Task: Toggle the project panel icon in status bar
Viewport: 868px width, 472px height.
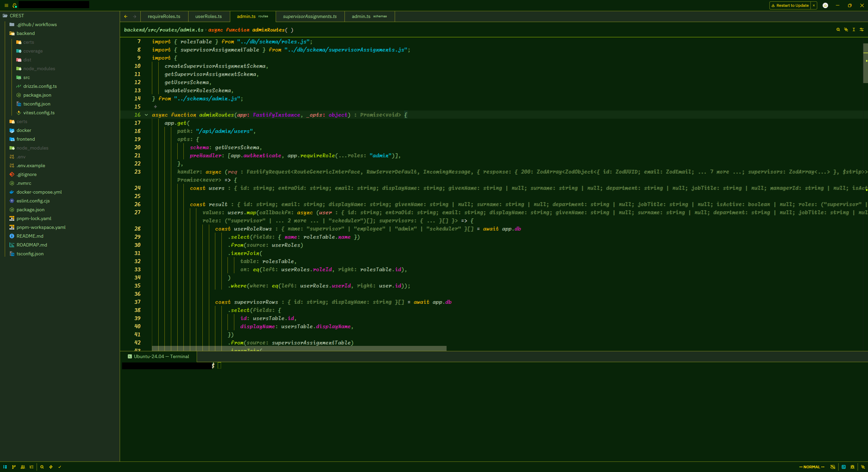Action: coord(5,467)
